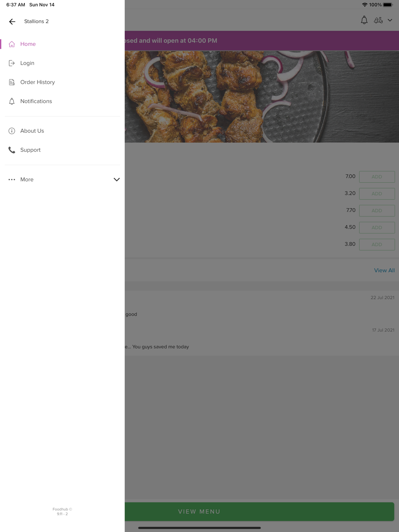Click the three-dots More icon
399x532 pixels.
click(x=12, y=179)
